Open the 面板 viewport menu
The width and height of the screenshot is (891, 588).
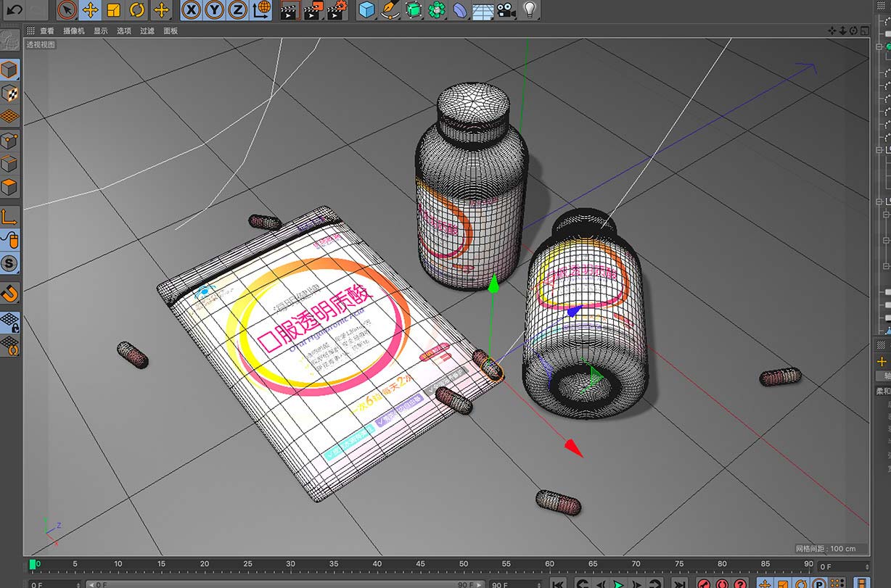pyautogui.click(x=171, y=31)
